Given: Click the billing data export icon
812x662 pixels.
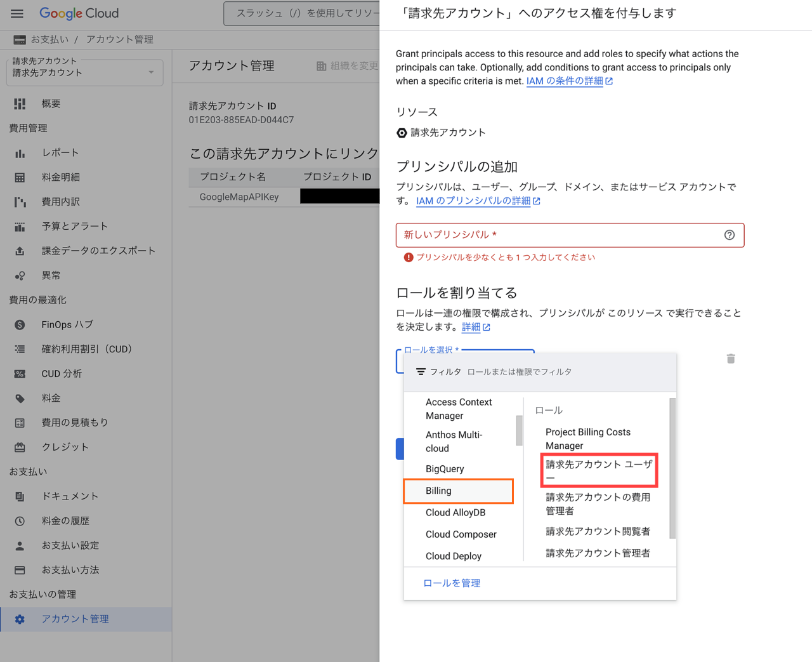Looking at the screenshot, I should 20,251.
